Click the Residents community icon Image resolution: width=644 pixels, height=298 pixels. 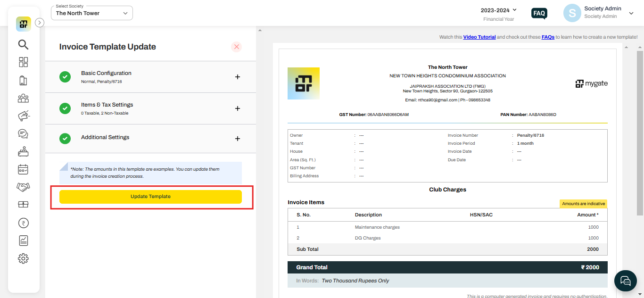click(x=23, y=98)
